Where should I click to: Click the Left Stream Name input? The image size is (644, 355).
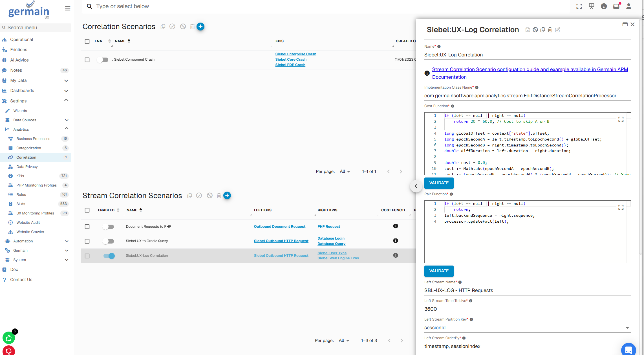527,290
